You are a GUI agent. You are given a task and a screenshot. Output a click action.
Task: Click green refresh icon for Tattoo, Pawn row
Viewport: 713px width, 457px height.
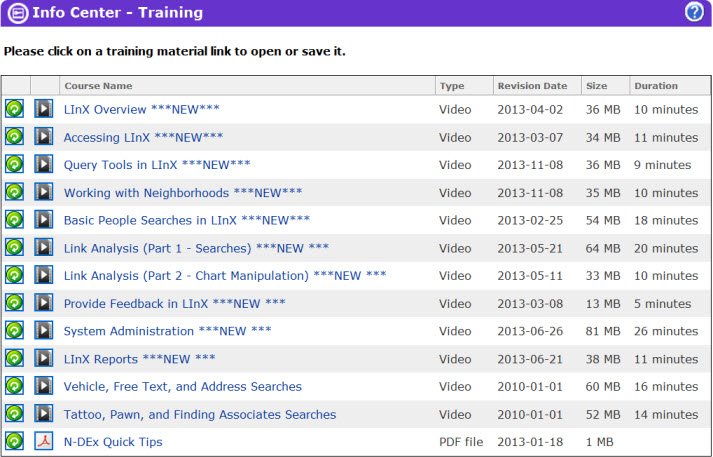point(14,414)
